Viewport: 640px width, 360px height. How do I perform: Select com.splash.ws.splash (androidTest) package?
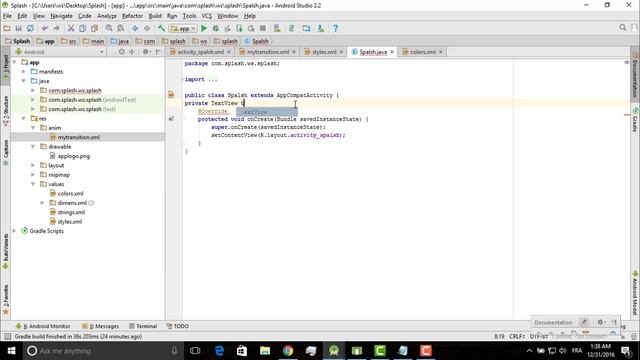coord(88,100)
